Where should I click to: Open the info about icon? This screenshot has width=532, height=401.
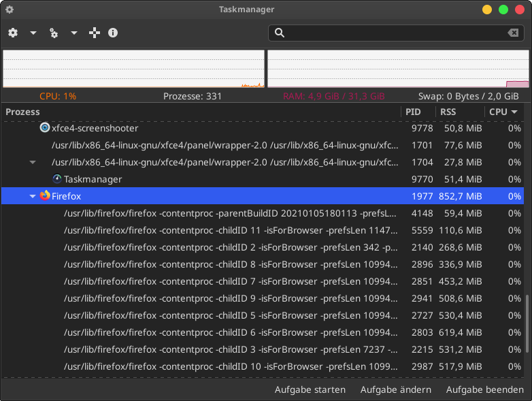click(113, 33)
